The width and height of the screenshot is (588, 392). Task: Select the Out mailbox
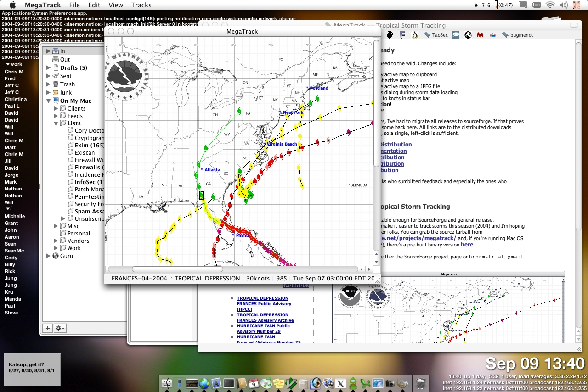[65, 59]
